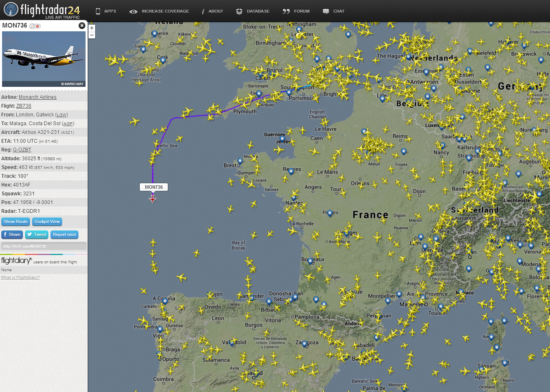Select the Vigo airport pin
550x392 pixels.
(x=160, y=330)
